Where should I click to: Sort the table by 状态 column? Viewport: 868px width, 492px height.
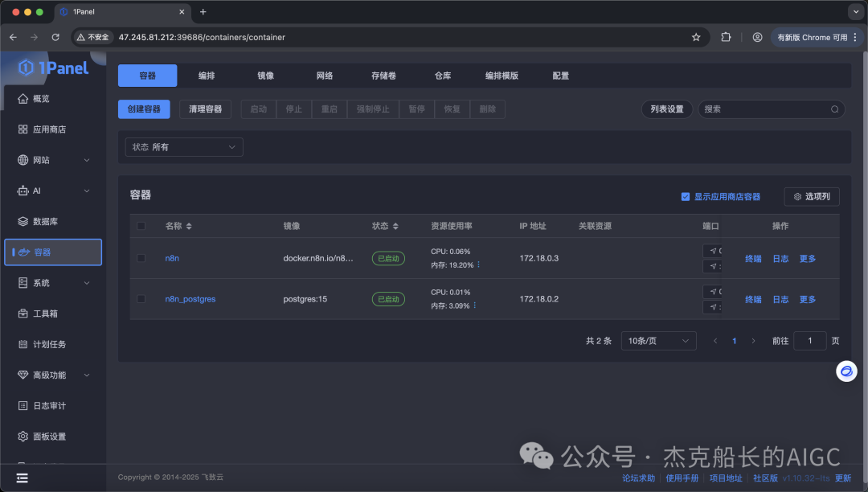tap(395, 227)
